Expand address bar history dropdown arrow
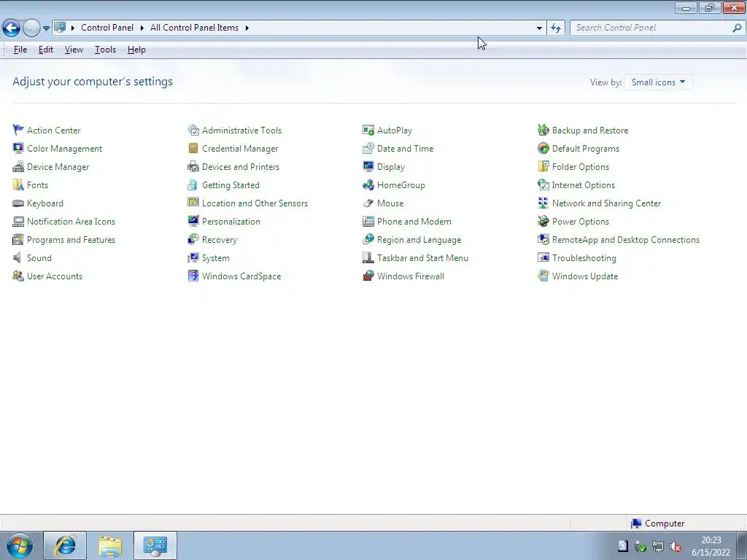Screen dimensions: 747x560 [x=539, y=28]
